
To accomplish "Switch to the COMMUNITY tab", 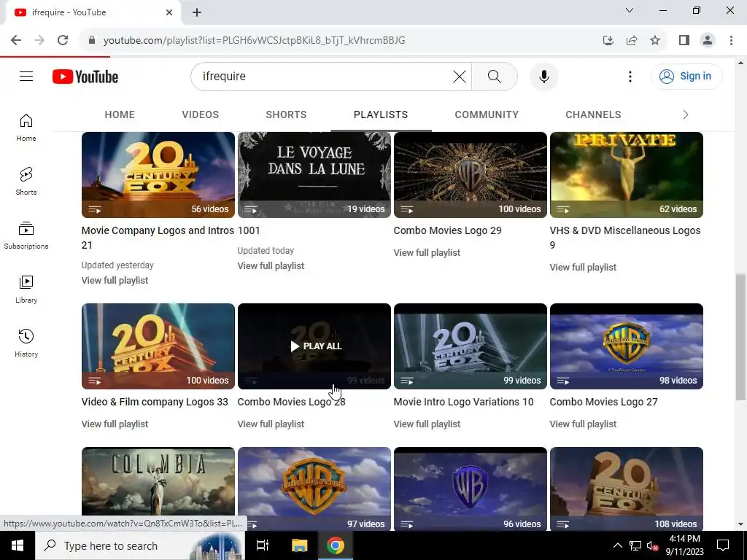I will click(x=487, y=114).
